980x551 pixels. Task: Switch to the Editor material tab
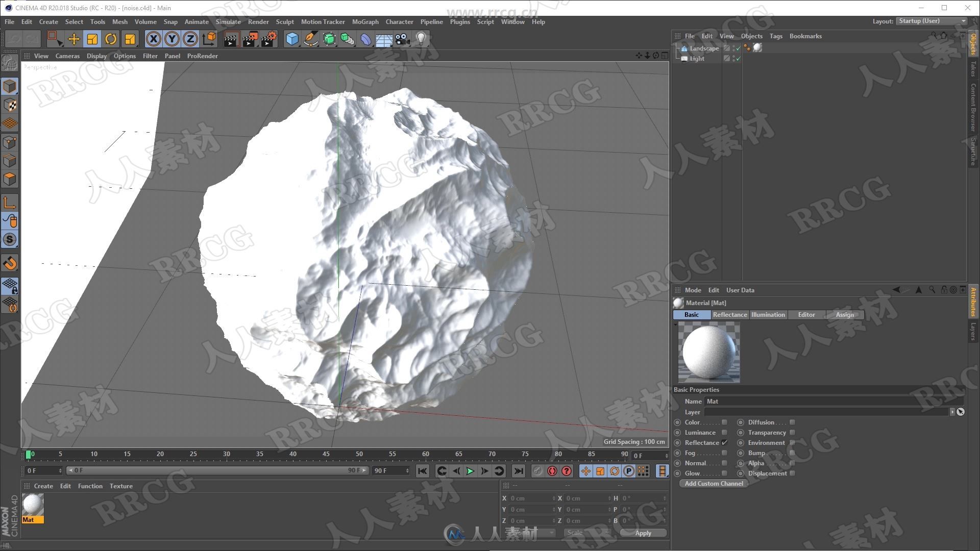click(806, 315)
